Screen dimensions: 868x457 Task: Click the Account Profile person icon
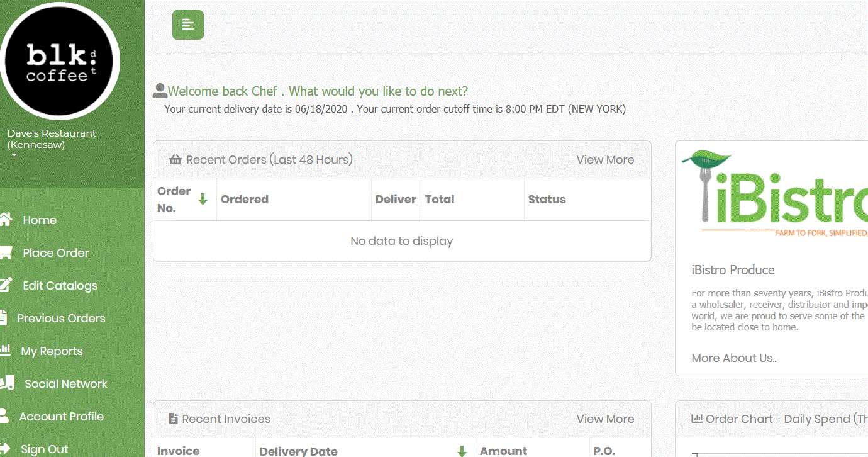coord(4,415)
